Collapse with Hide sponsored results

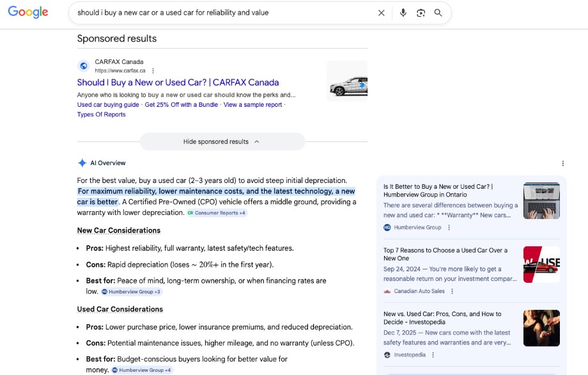222,141
